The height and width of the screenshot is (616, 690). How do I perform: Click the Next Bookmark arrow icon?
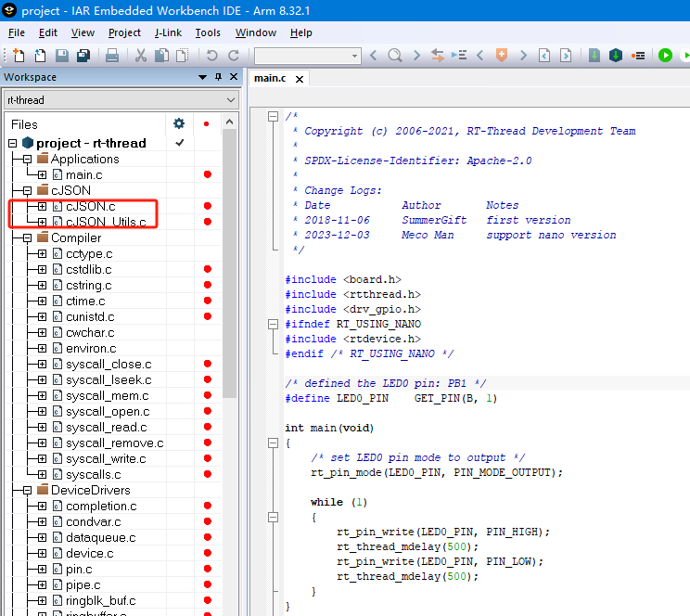tap(523, 56)
